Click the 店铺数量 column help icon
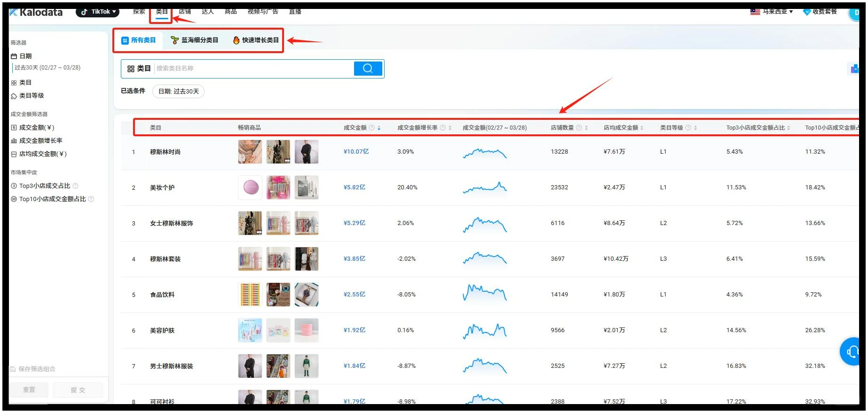868x413 pixels. 579,128
